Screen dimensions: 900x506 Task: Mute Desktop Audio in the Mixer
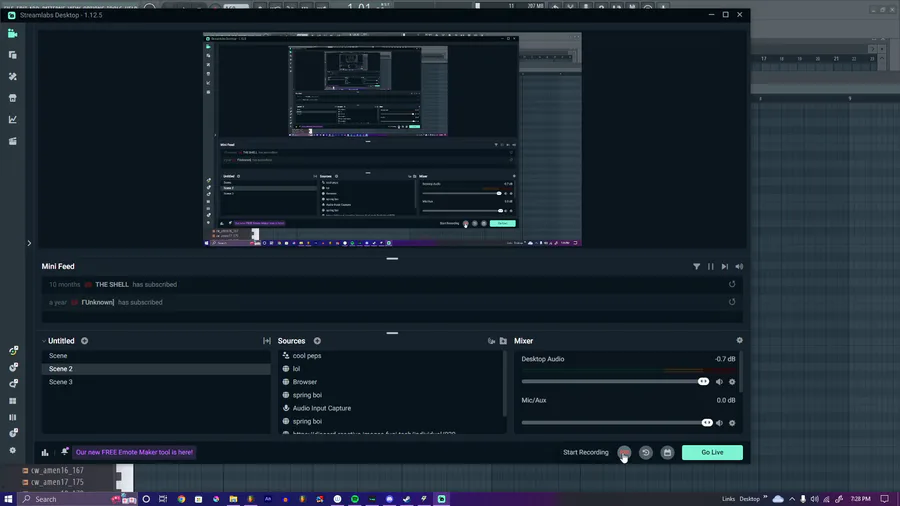coord(719,382)
